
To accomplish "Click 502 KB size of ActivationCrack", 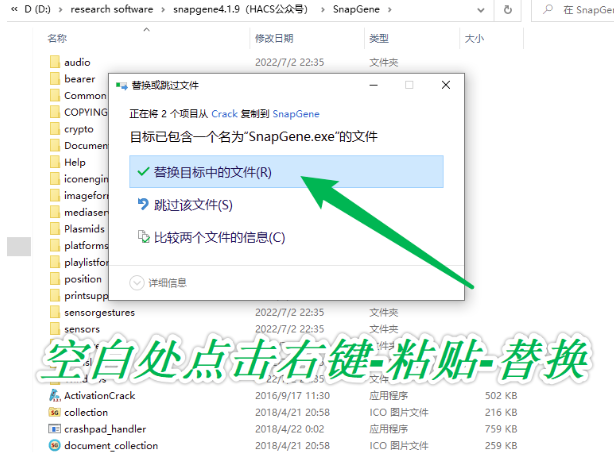I will 501,396.
